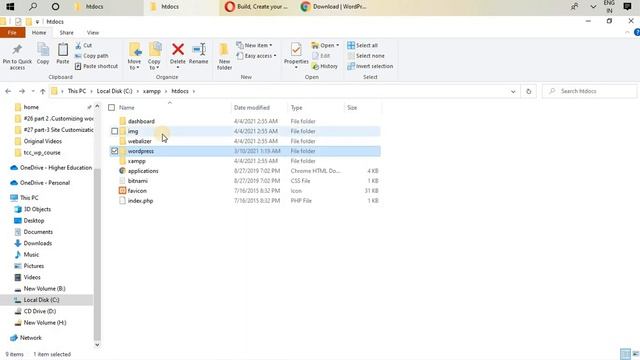Create a New folder
640x360 pixels.
tap(224, 56)
